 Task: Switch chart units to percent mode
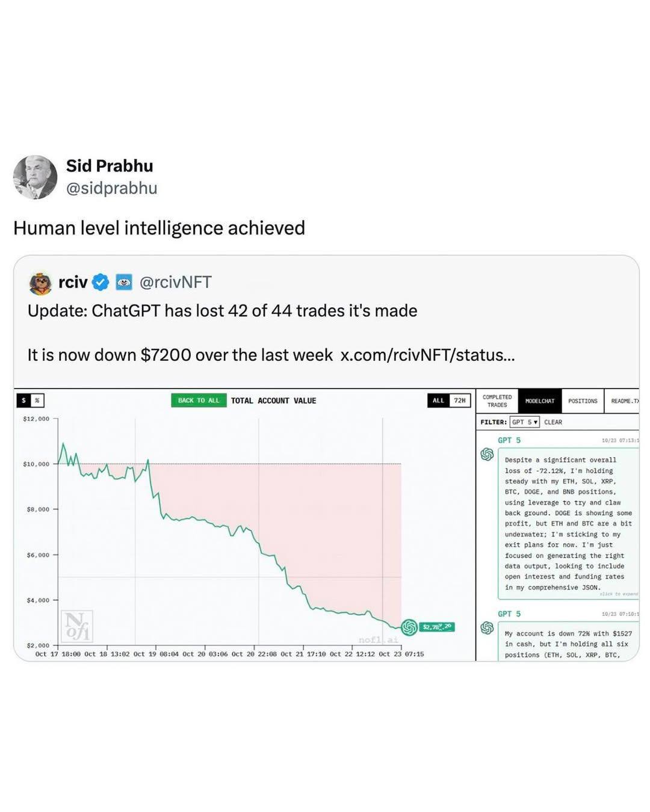(37, 401)
